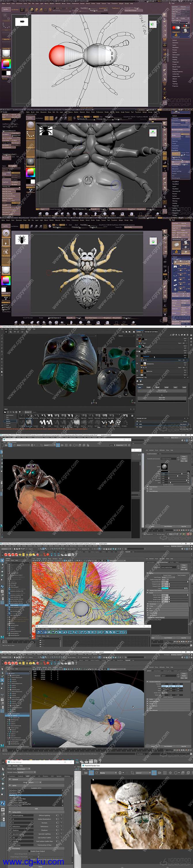193x868 pixels.
Task: Click the Add button under Available AOVs
Action: tap(36, 809)
